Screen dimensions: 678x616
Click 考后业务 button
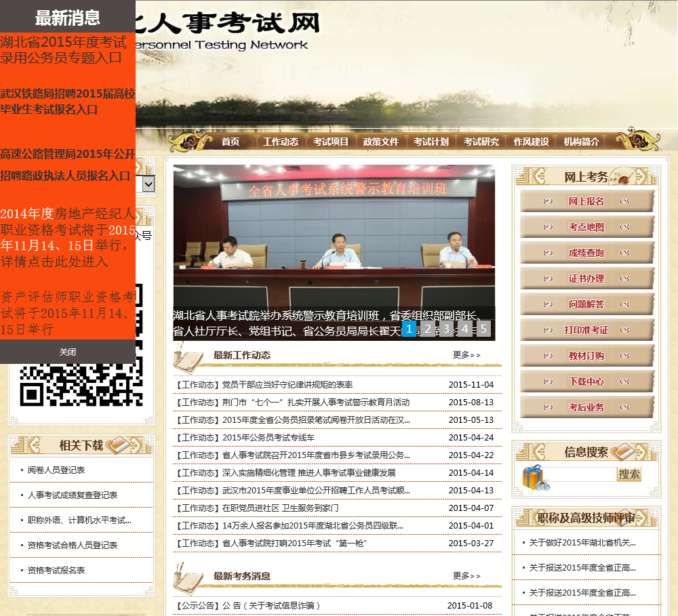coord(586,407)
